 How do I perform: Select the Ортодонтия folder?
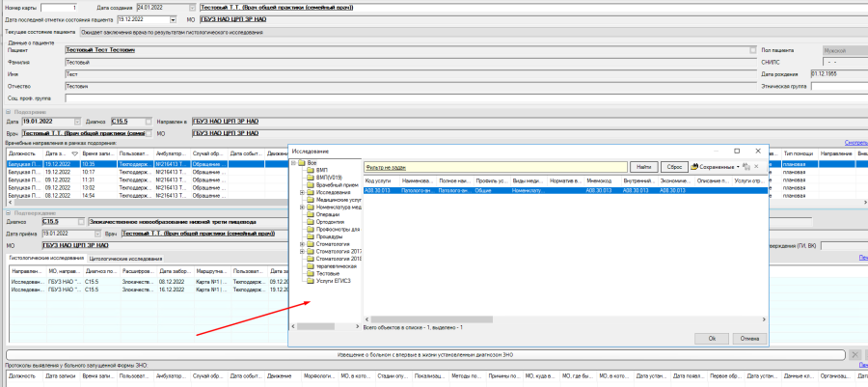tap(326, 221)
